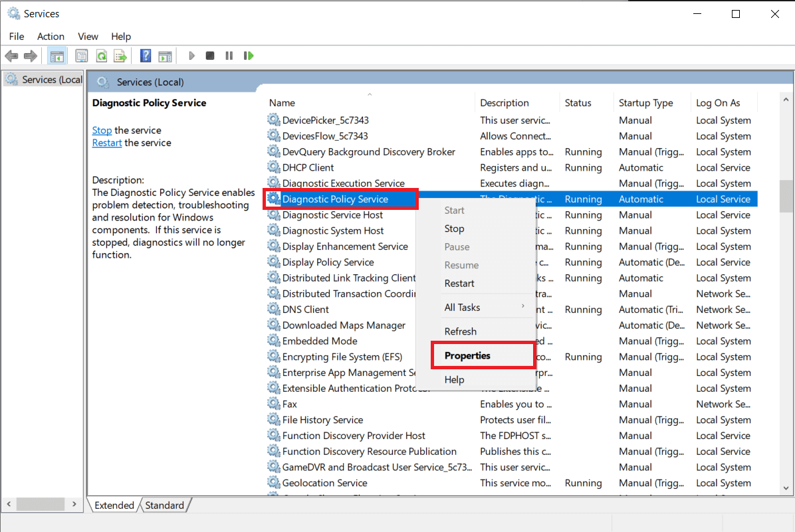Click the Properties toolbar icon
This screenshot has width=795, height=532.
(x=82, y=56)
